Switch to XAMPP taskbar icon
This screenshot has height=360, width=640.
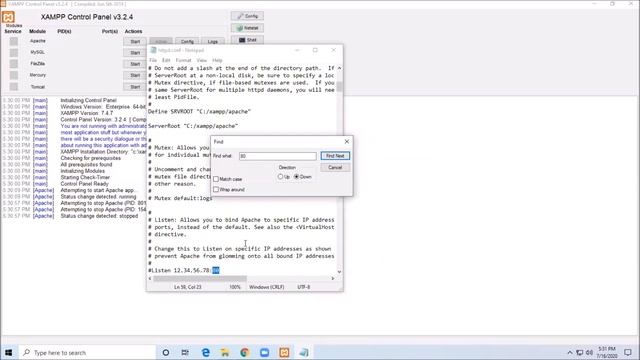pos(284,352)
